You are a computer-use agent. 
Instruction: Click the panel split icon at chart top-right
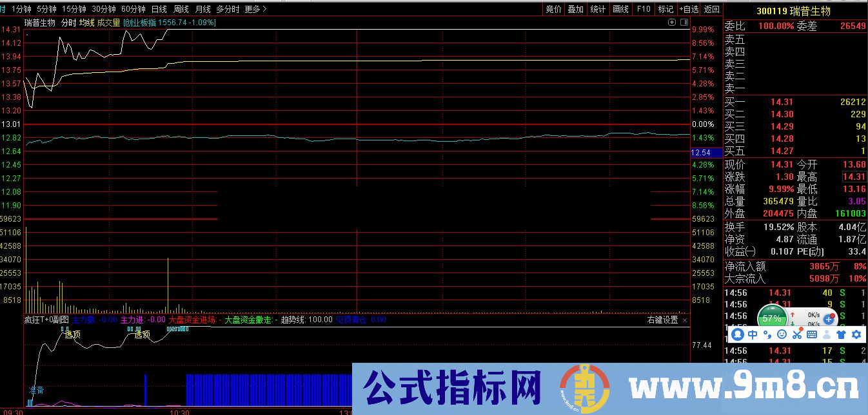click(x=684, y=22)
